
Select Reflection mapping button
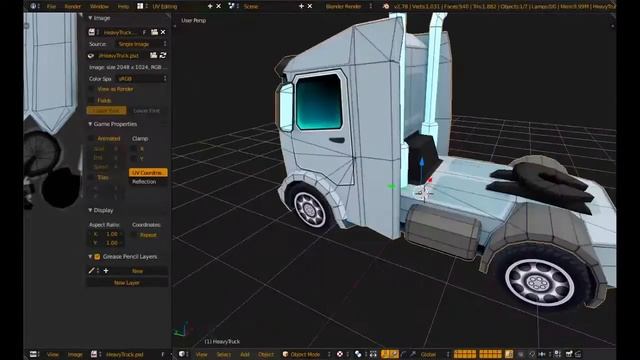coord(148,182)
